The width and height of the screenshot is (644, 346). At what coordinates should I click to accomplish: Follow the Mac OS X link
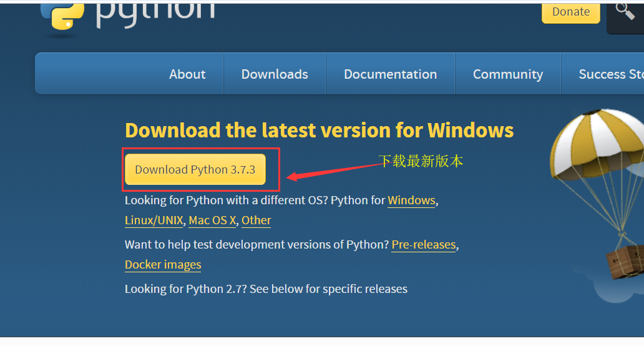coord(212,220)
